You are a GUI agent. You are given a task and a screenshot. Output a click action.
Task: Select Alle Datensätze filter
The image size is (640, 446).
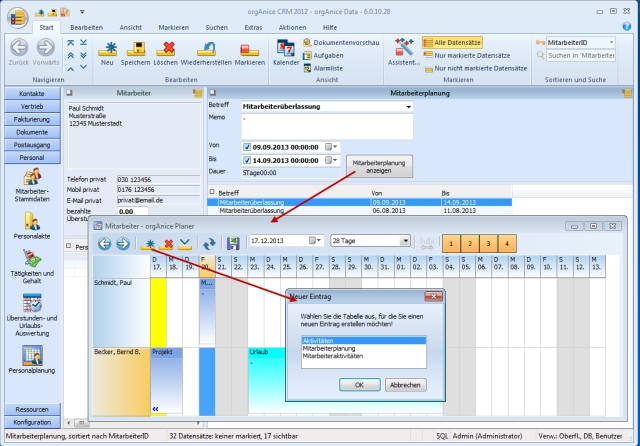(452, 42)
